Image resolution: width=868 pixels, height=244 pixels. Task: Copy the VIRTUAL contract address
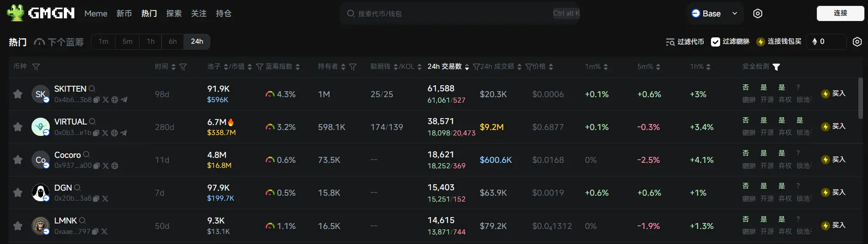pos(96,133)
